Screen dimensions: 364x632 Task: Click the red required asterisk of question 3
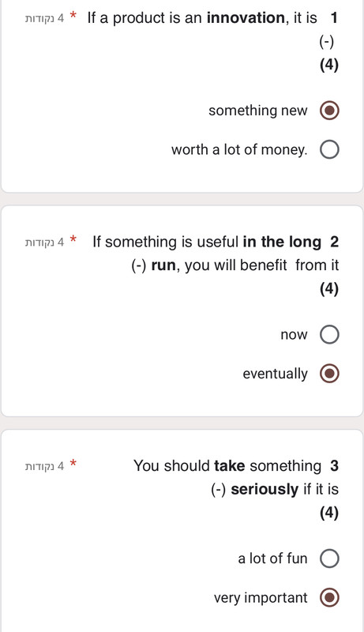(73, 464)
